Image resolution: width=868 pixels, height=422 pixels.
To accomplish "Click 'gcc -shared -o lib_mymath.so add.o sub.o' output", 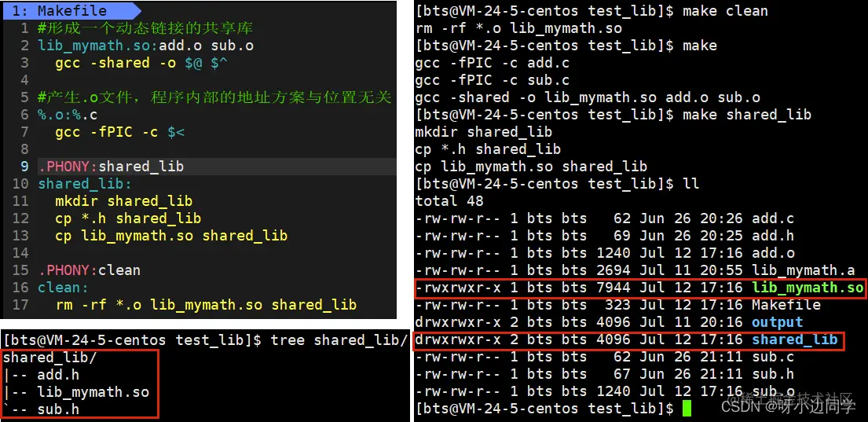I will coord(588,97).
